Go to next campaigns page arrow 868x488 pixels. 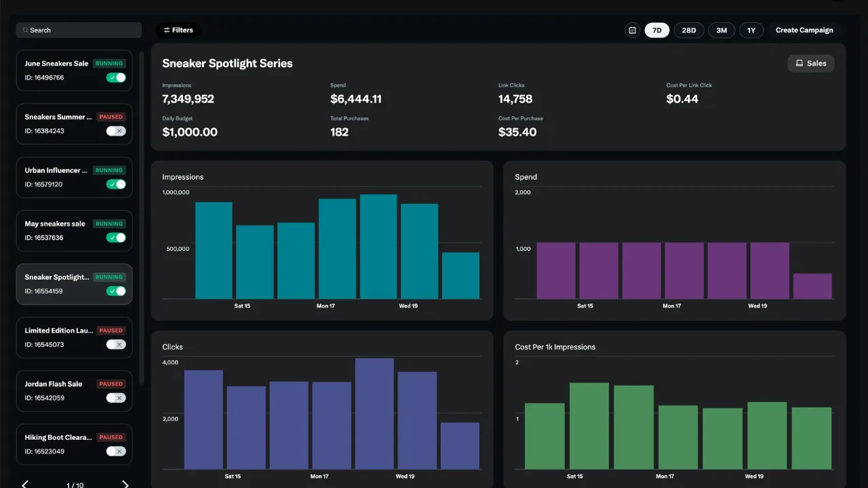[x=125, y=484]
